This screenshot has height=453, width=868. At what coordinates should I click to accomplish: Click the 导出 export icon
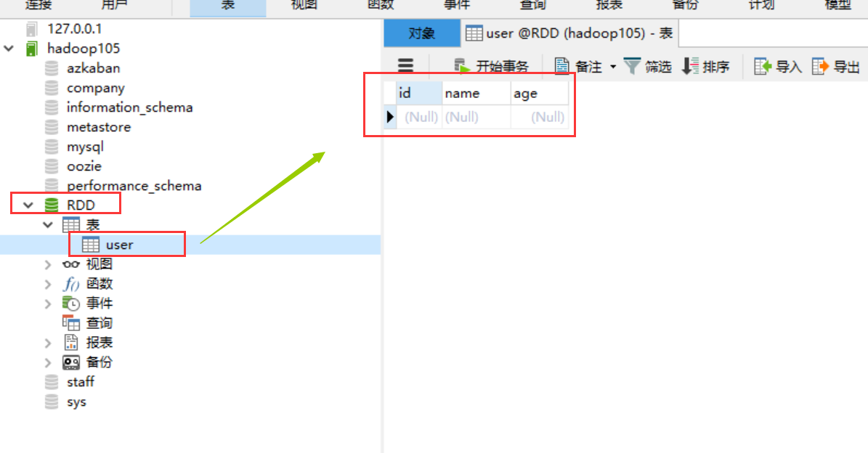820,66
